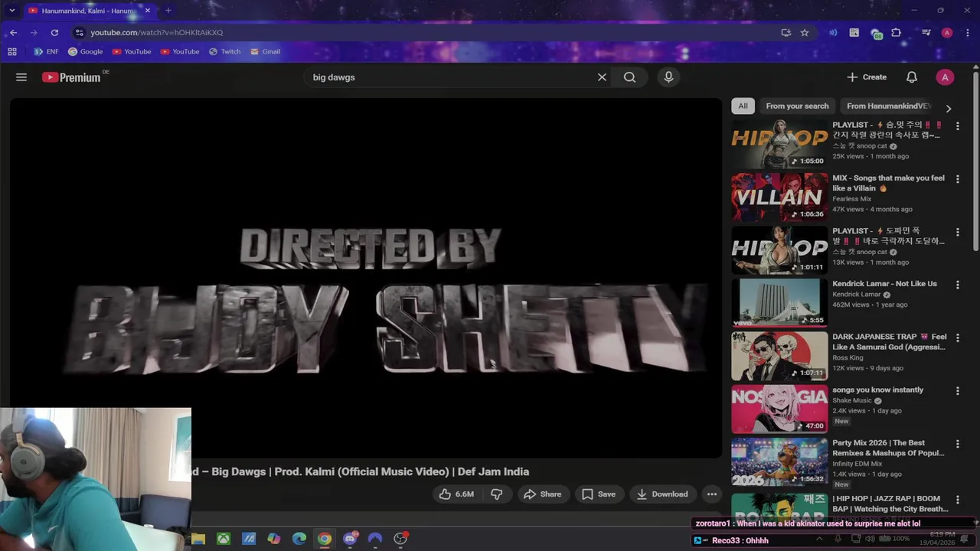Open Kendrick Lamar channel name

[856, 295]
